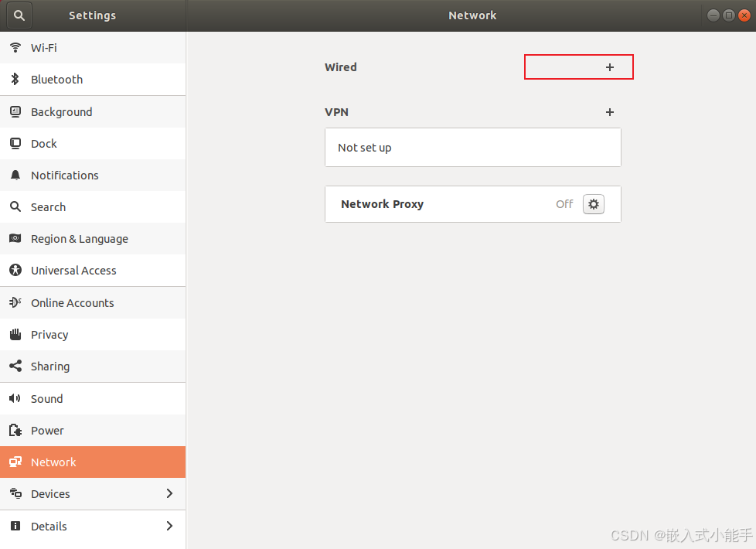Click the VPN section heading
This screenshot has width=756, height=549.
coord(336,112)
